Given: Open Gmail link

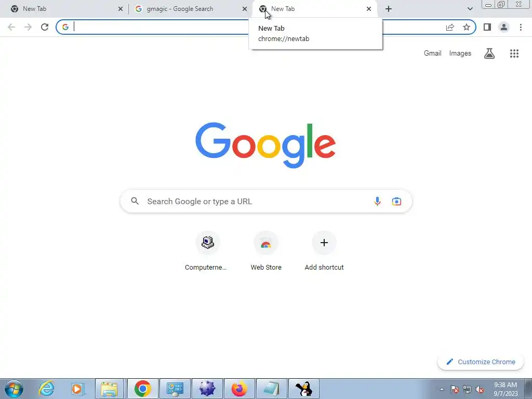Looking at the screenshot, I should click(432, 54).
